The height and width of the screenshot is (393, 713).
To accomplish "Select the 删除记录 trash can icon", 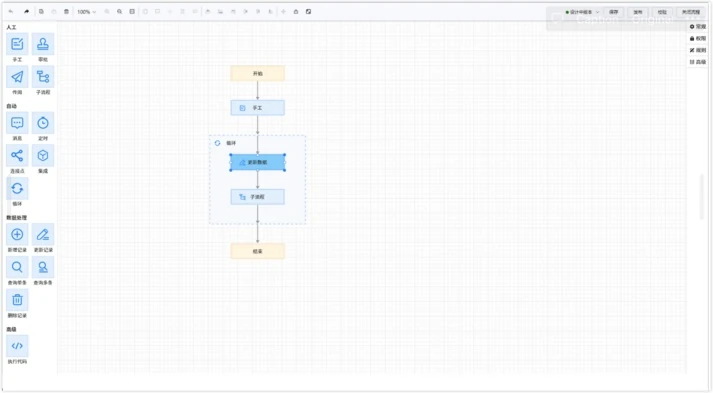I will tap(17, 300).
